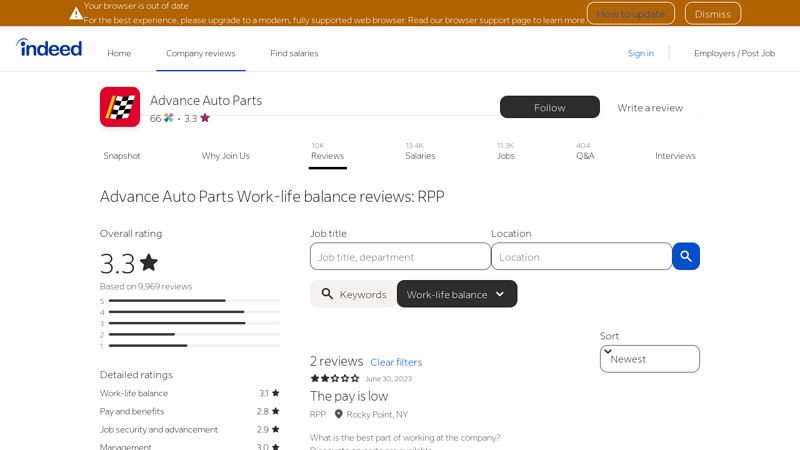Viewport: 800px width, 450px height.
Task: Click Rocky Point, NY location text
Action: click(x=377, y=414)
